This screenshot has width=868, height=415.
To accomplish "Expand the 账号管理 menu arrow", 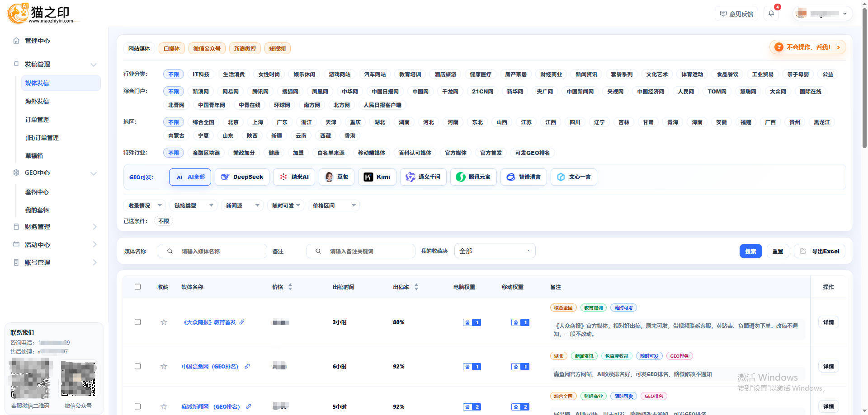I will tap(94, 262).
